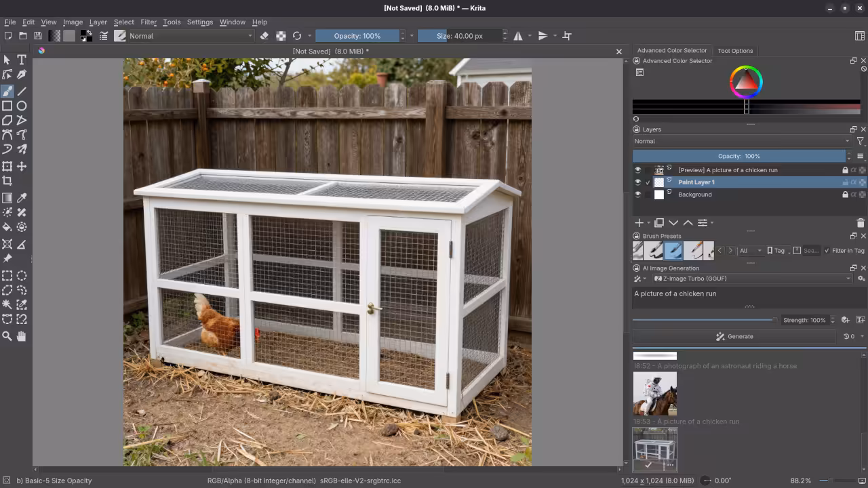Select the Gradient tool
Viewport: 868px width, 488px height.
(7, 197)
